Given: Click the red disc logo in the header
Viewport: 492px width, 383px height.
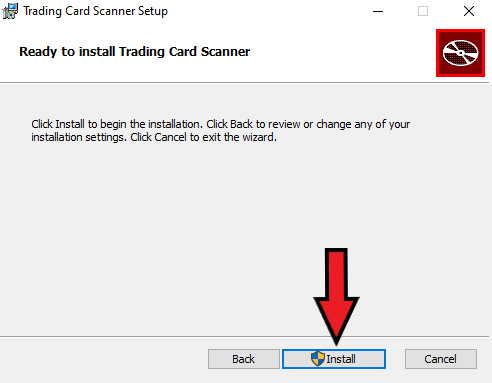Looking at the screenshot, I should click(460, 53).
